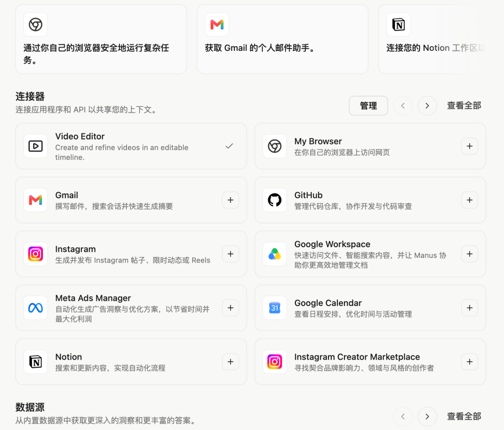Select the My Browser title text

(318, 141)
